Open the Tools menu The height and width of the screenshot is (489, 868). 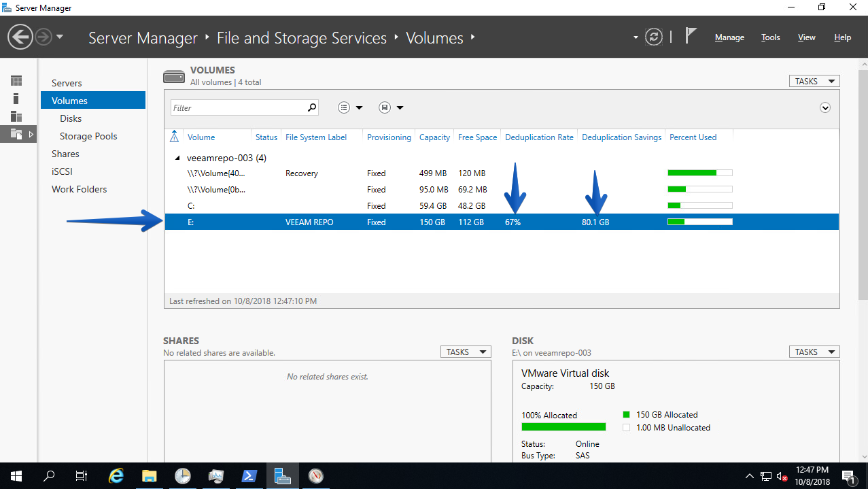click(x=770, y=37)
